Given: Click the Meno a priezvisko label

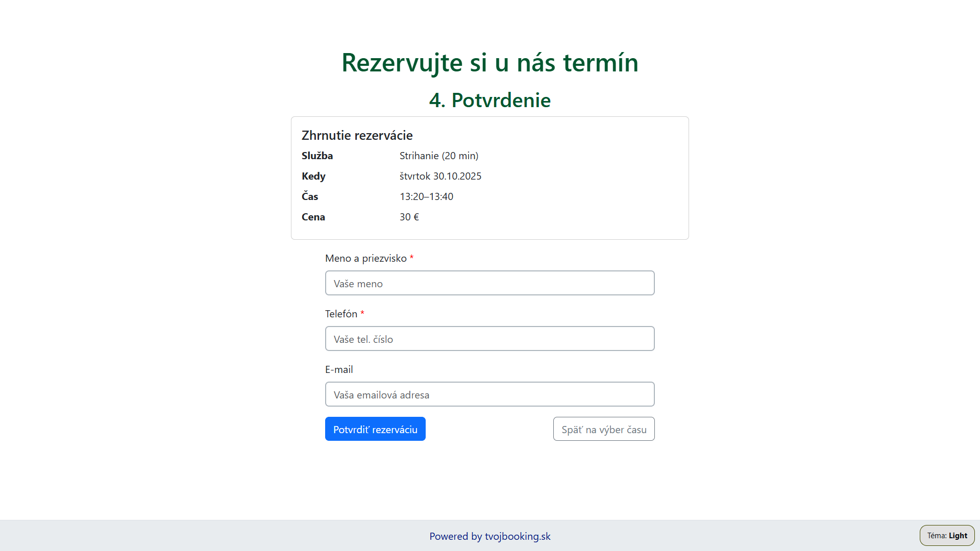Looking at the screenshot, I should tap(365, 258).
